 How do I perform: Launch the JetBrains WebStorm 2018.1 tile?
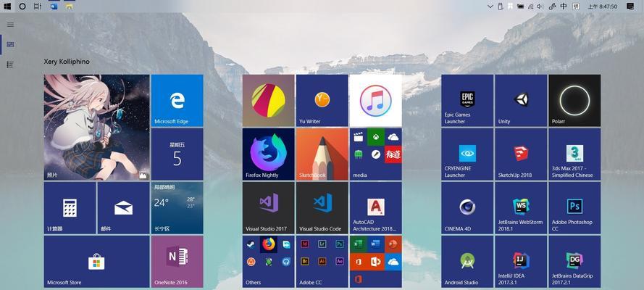tap(521, 208)
